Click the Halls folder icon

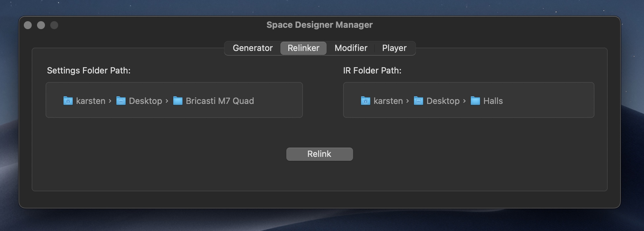[x=475, y=101]
